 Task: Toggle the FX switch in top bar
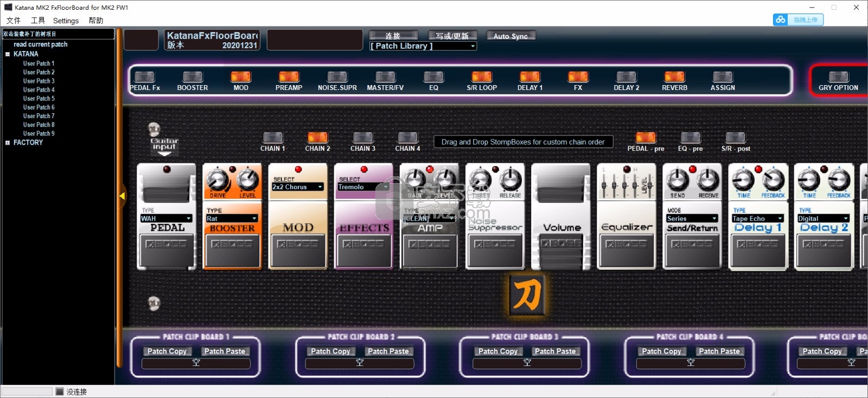[x=578, y=77]
